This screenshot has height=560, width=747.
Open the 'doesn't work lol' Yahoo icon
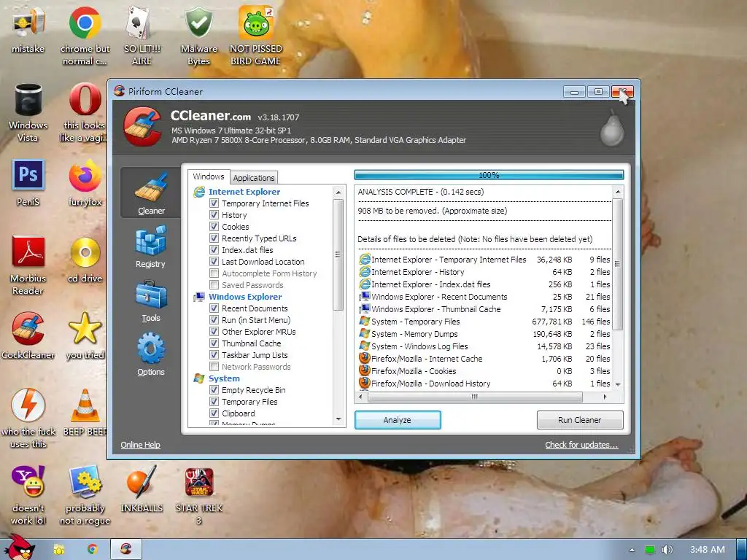click(28, 496)
